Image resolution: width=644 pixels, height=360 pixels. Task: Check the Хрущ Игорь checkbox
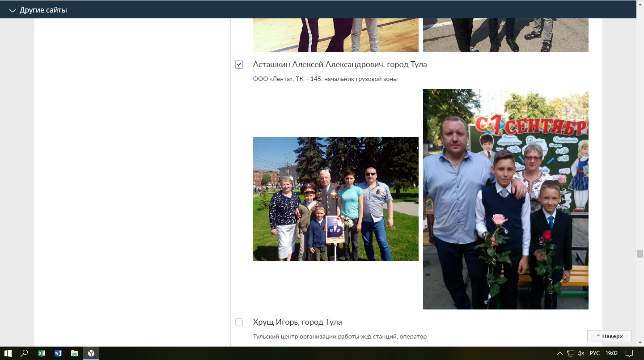[239, 322]
